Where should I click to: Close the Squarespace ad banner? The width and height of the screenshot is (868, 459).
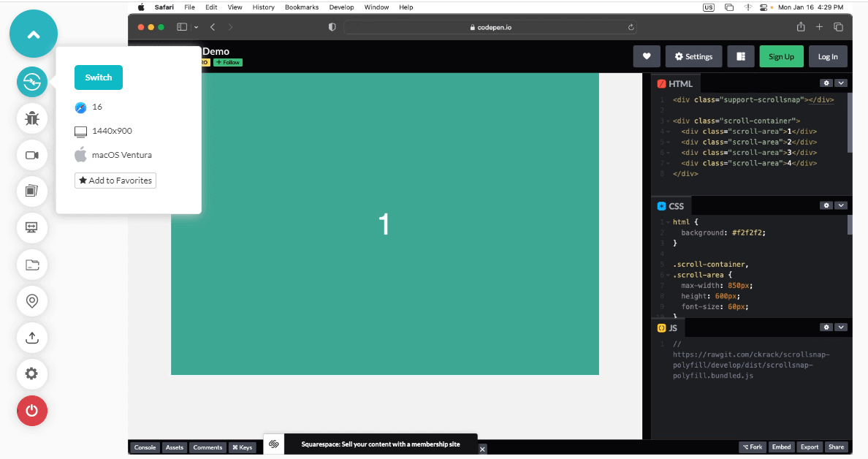pos(482,449)
